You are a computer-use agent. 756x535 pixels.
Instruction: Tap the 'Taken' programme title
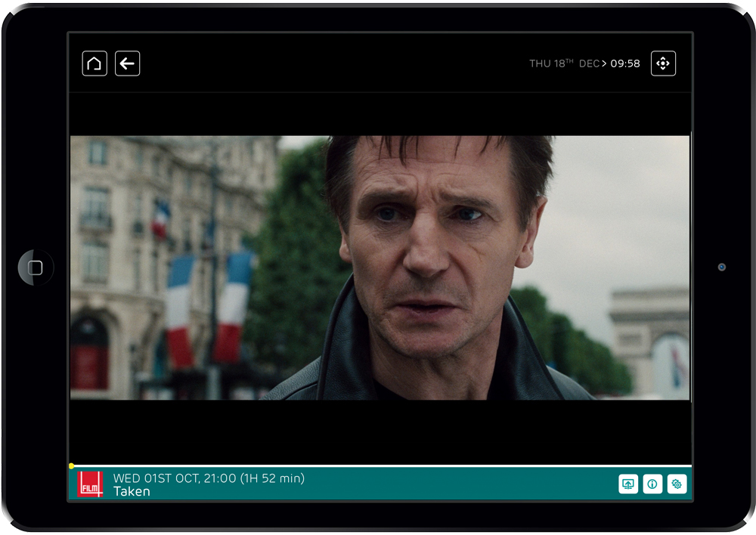[x=132, y=492]
